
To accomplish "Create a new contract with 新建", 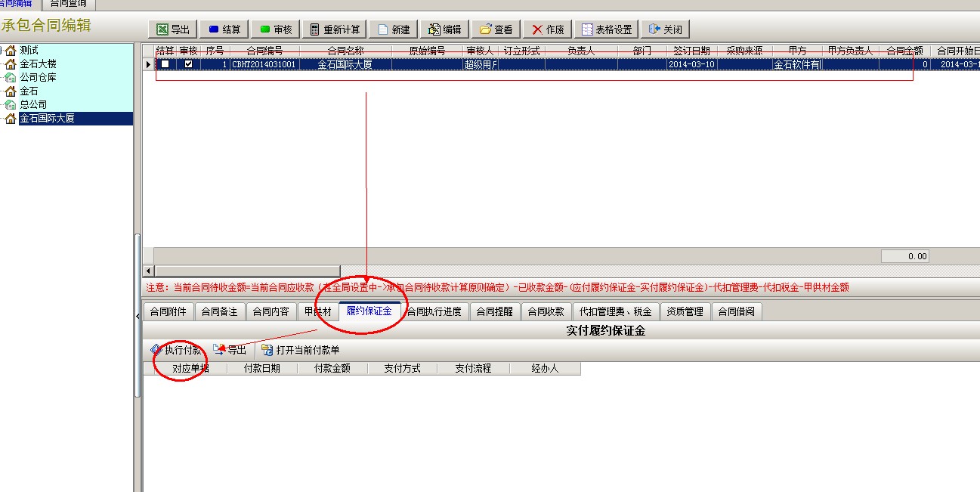I will [x=393, y=29].
